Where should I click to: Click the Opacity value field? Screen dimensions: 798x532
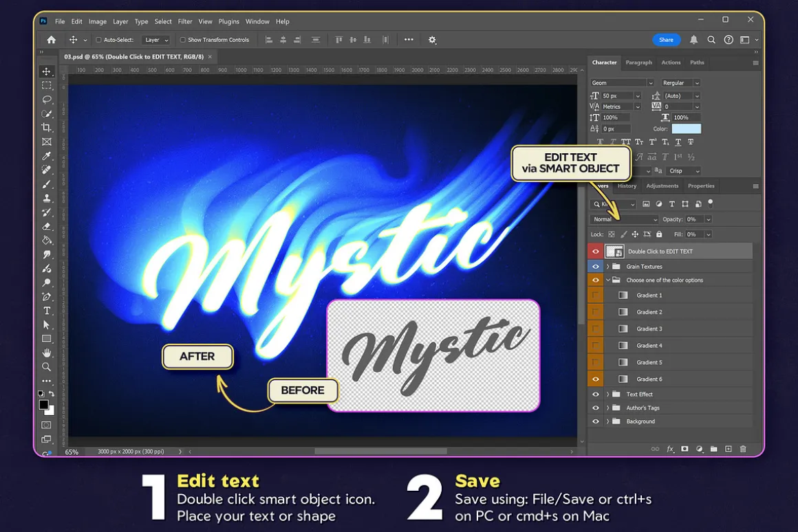pyautogui.click(x=695, y=219)
